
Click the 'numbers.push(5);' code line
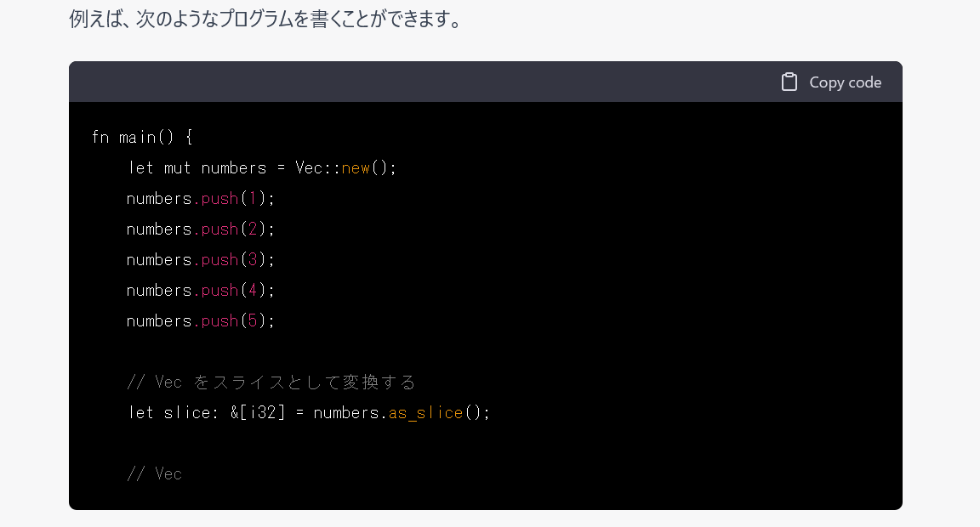pyautogui.click(x=200, y=320)
